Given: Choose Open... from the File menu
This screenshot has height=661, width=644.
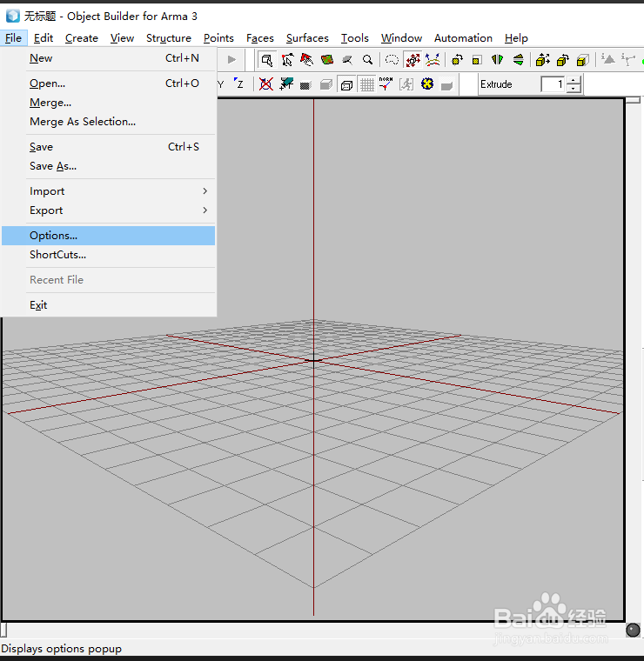Looking at the screenshot, I should [109, 83].
